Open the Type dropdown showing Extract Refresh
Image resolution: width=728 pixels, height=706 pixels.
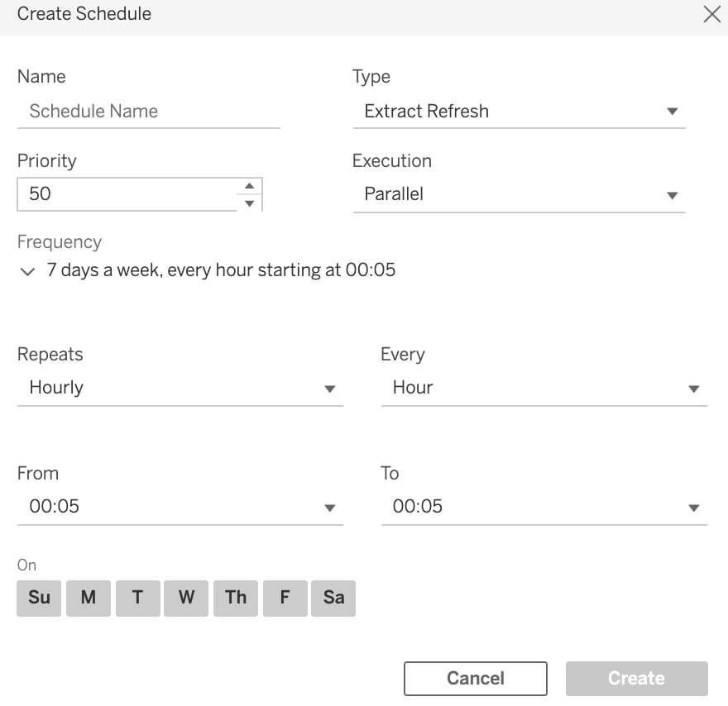519,112
